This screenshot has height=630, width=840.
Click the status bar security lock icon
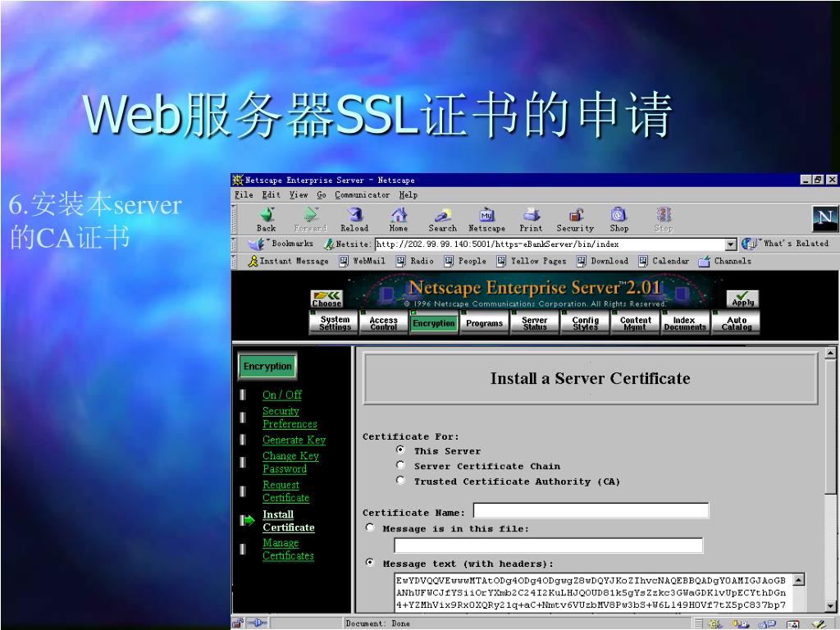(x=238, y=623)
